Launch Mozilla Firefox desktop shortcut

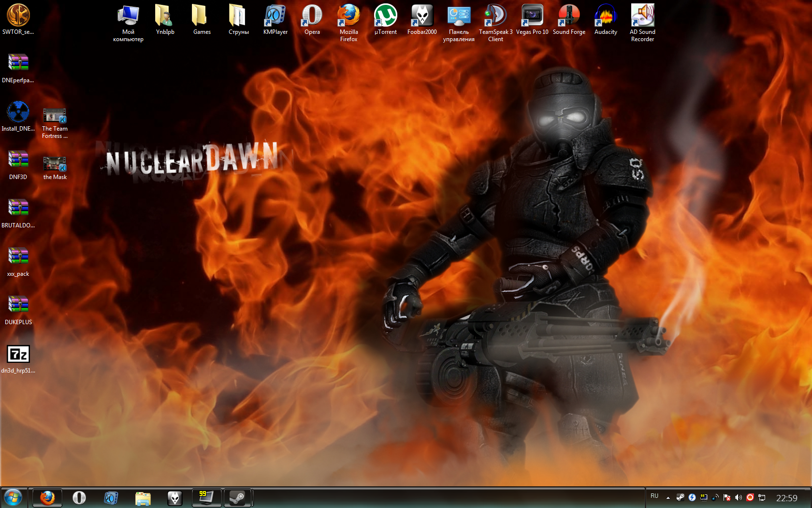click(x=349, y=23)
